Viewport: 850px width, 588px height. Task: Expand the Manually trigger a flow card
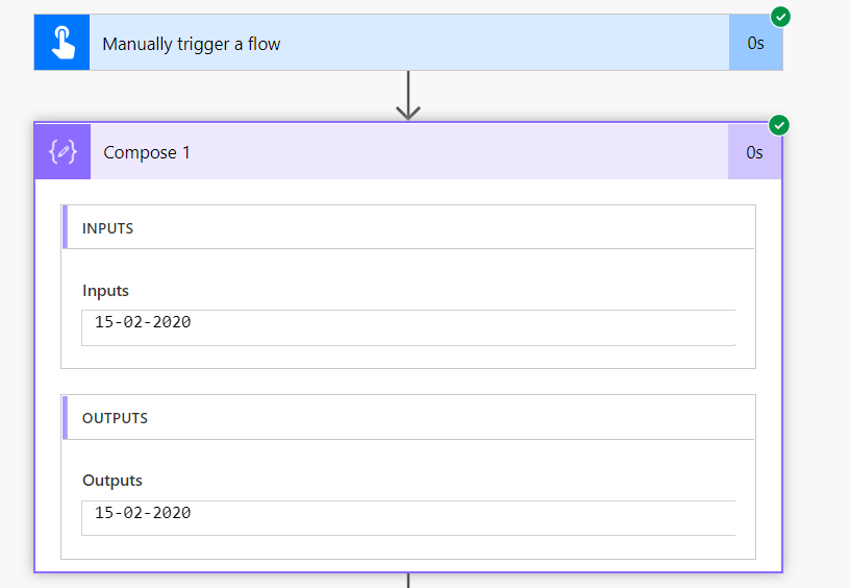click(409, 43)
